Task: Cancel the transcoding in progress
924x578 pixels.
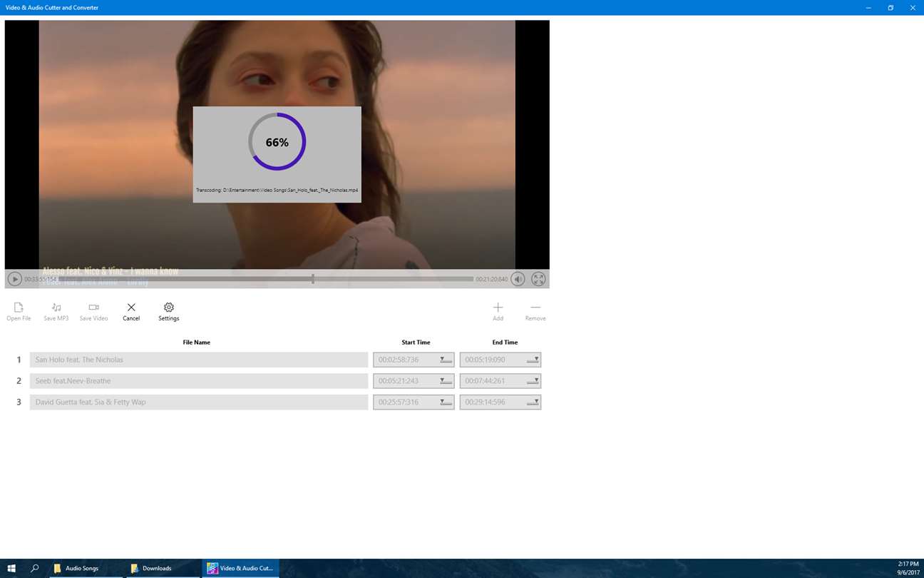Action: (131, 311)
